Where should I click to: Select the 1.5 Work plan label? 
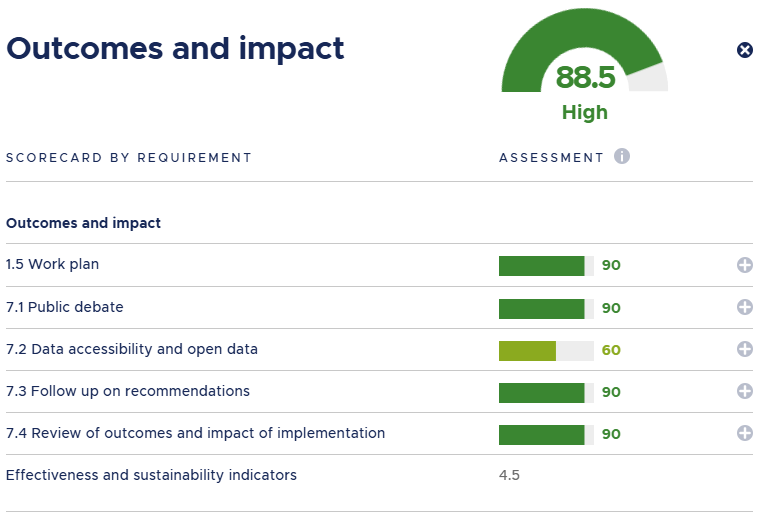[x=53, y=265]
